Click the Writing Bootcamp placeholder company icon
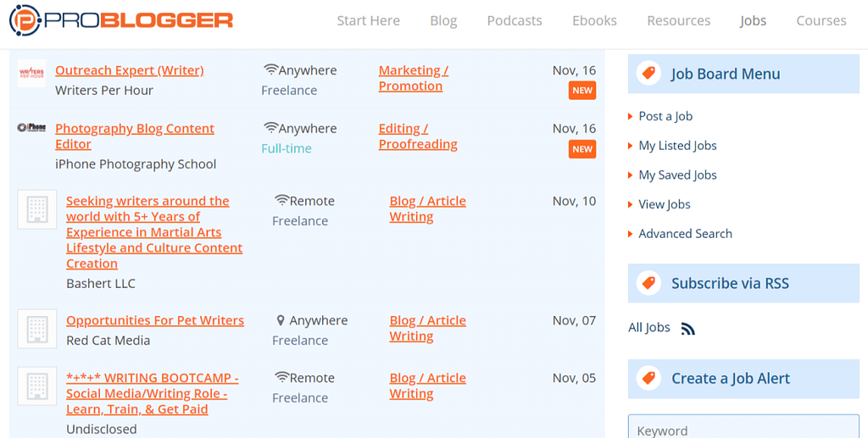The width and height of the screenshot is (868, 438). [37, 385]
